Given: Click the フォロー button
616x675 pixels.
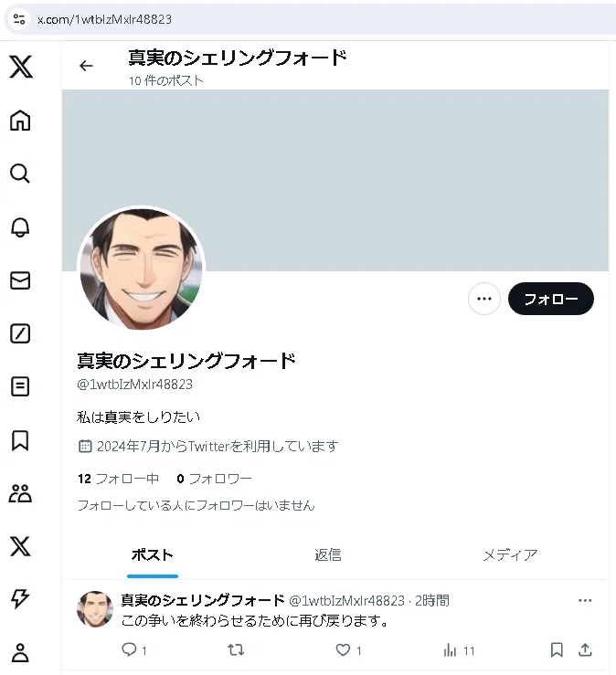Looking at the screenshot, I should (x=550, y=299).
